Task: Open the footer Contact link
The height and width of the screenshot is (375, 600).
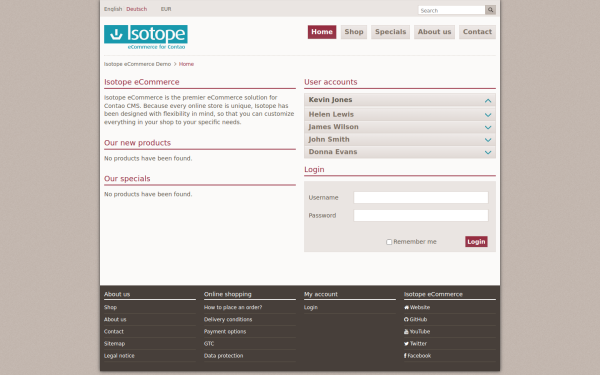Action: 114,331
